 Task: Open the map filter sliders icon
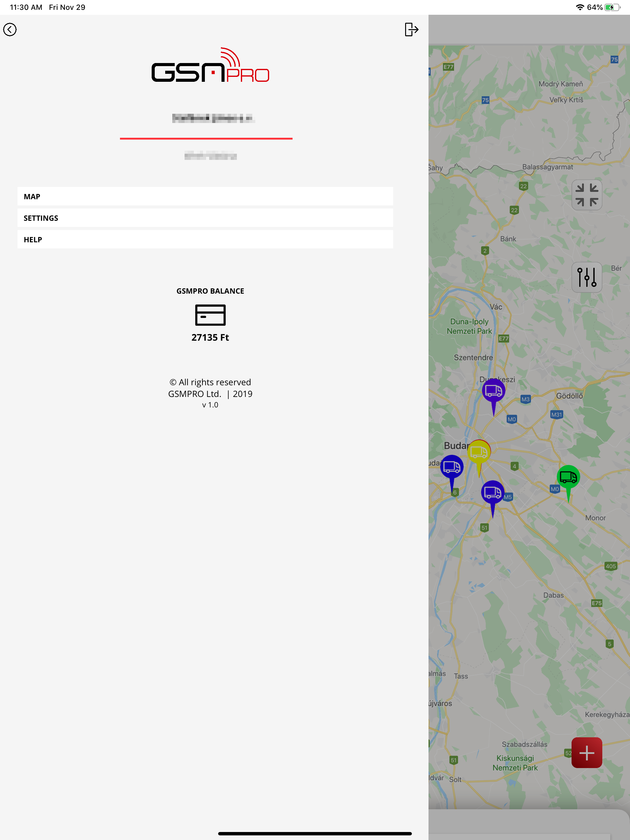click(587, 277)
